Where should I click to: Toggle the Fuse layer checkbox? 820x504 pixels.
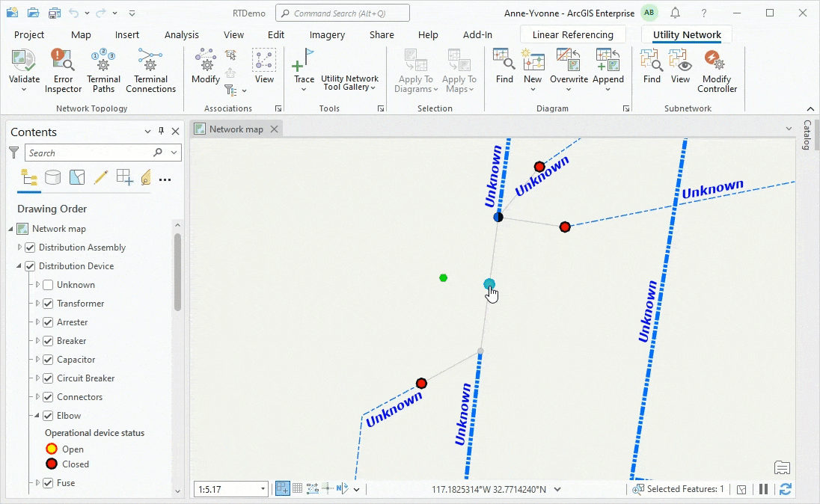point(48,483)
